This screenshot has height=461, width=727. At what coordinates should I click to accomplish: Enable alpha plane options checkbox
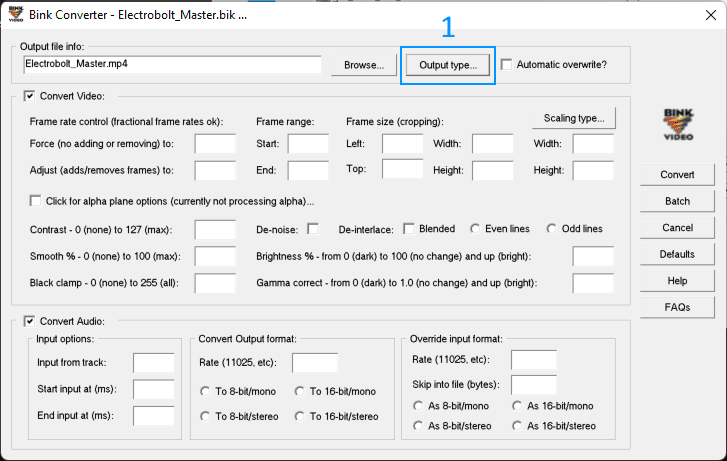pos(37,201)
